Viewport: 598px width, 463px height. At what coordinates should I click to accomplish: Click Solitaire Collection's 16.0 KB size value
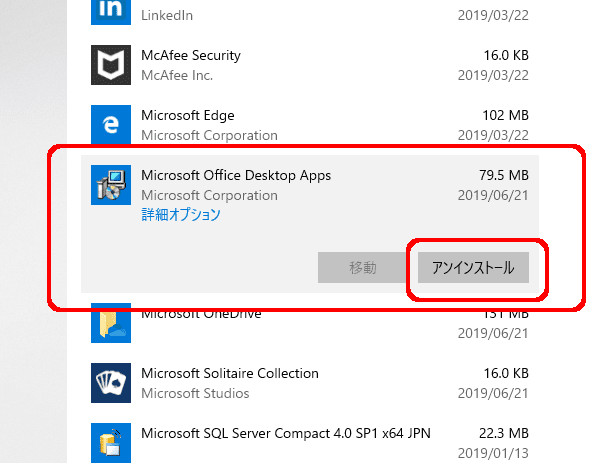point(506,373)
